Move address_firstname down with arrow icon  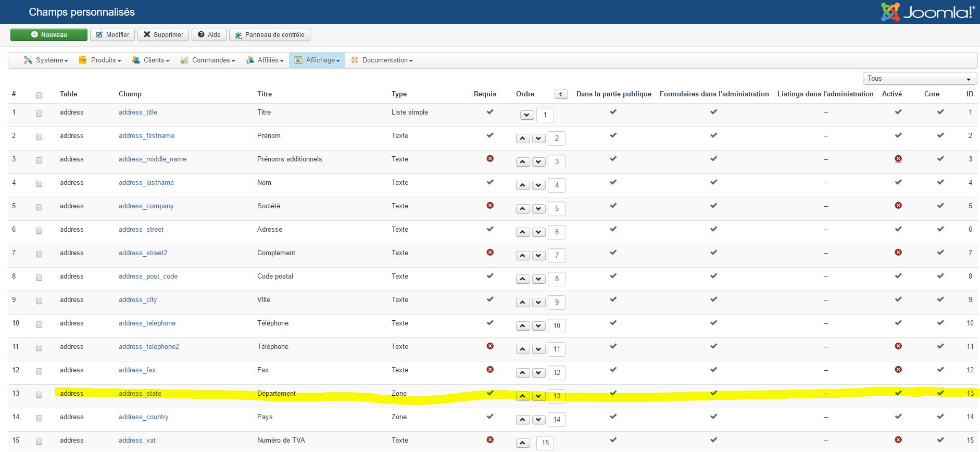[x=539, y=139]
